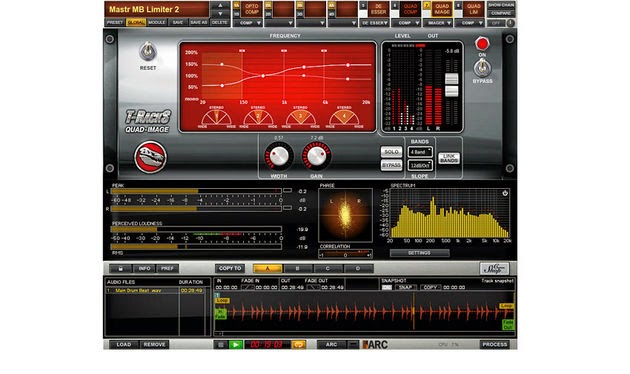
Task: Toggle the orange loop button in transport
Action: tap(299, 345)
